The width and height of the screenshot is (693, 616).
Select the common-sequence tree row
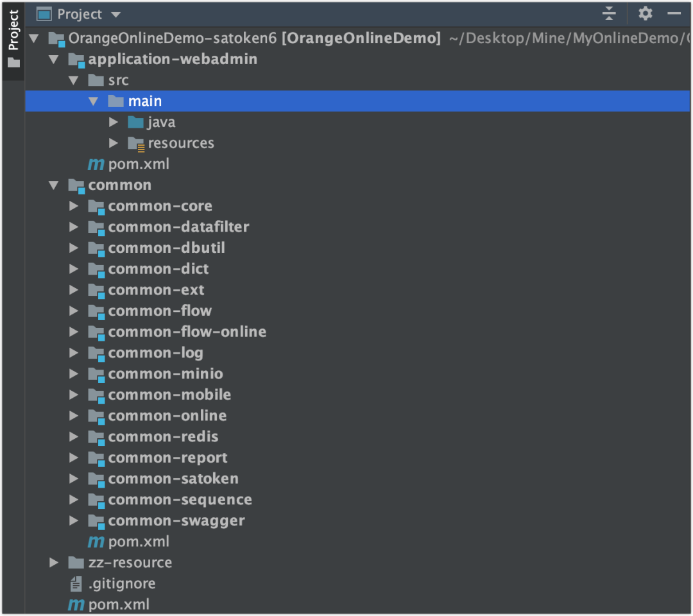click(x=357, y=500)
